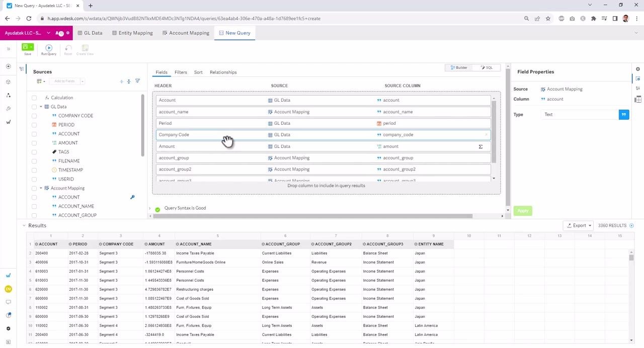Open the Save dropdown arrow
Viewport: 644px width, 348px height.
(31, 47)
